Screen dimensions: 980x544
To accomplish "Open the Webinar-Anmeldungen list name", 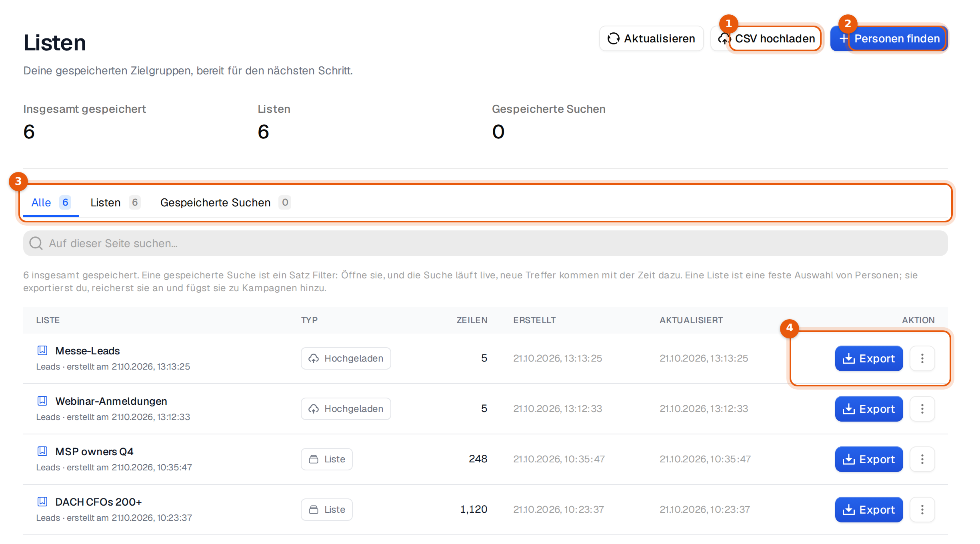I will pos(111,401).
